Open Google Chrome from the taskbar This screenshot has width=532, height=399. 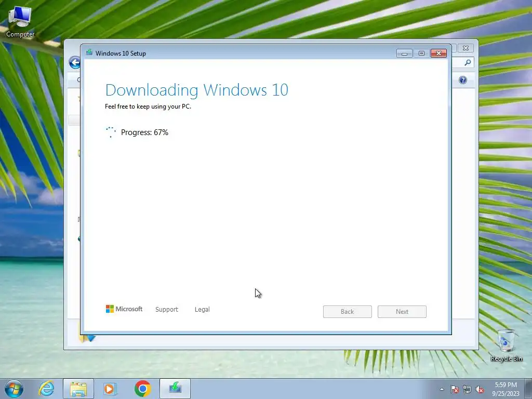coord(142,389)
